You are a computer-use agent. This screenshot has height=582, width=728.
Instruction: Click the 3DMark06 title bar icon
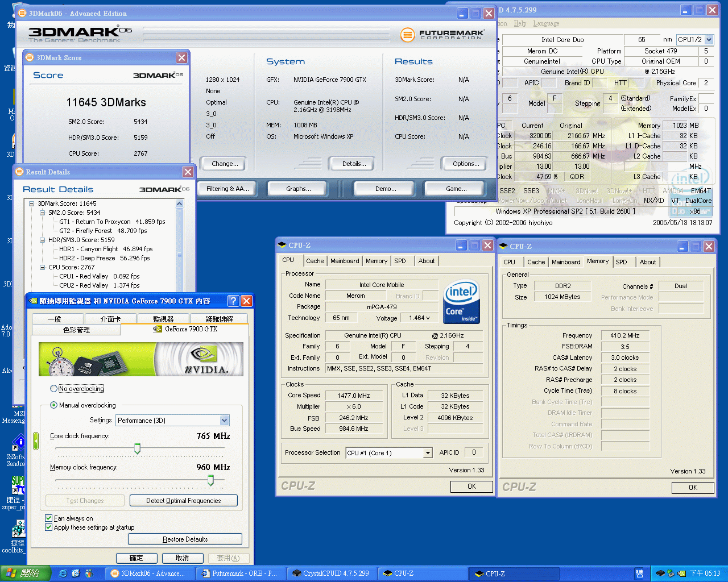click(x=22, y=13)
